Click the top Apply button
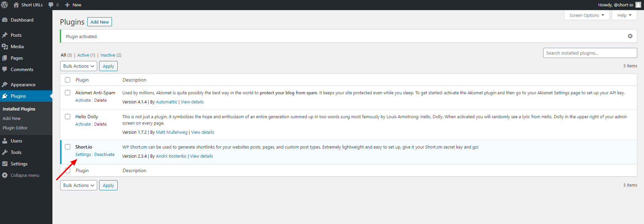This screenshot has width=644, height=224. (108, 66)
